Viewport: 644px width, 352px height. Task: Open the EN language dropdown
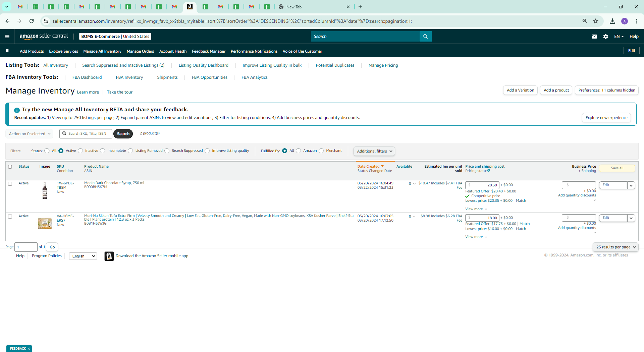pos(619,37)
